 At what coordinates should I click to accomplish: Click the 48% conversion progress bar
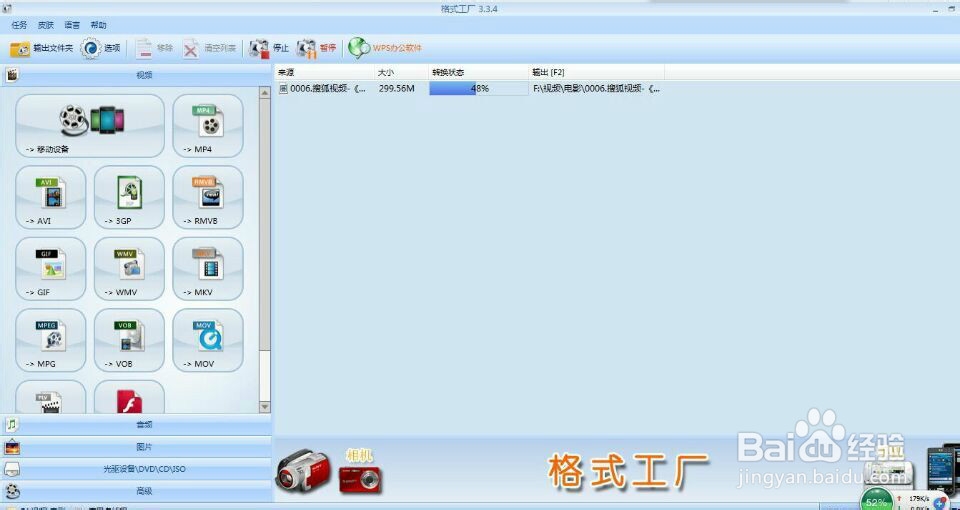point(478,89)
